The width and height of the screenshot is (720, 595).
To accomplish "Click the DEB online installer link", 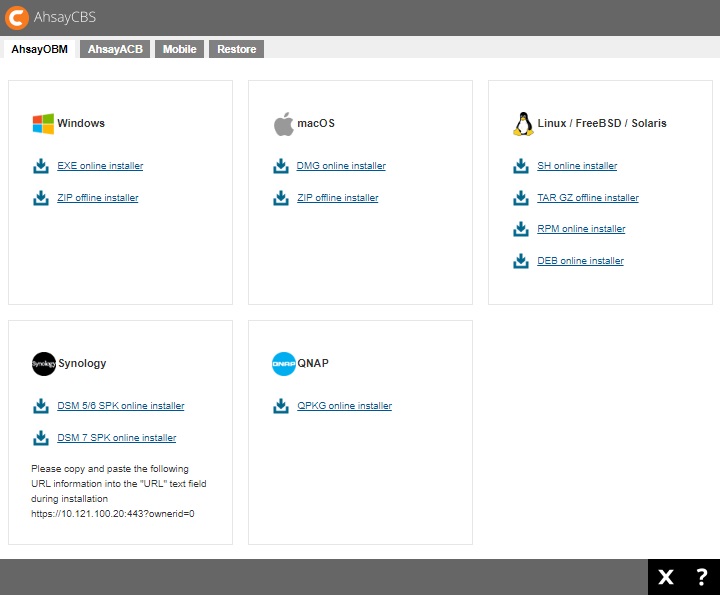I will 580,261.
